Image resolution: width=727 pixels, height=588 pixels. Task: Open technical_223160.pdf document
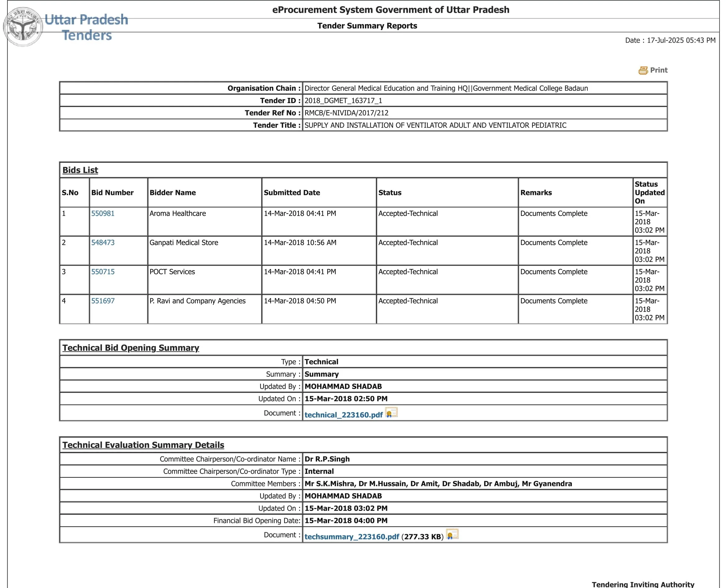[x=343, y=414]
